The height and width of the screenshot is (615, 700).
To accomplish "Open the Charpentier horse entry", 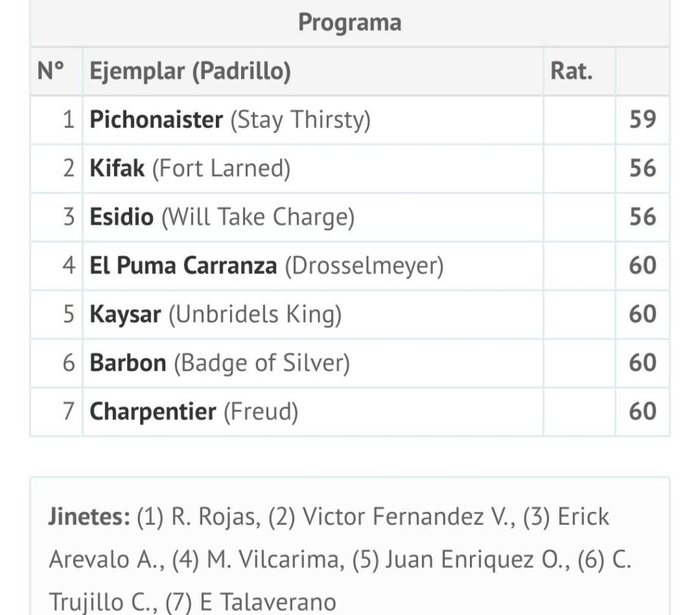I will (x=153, y=411).
